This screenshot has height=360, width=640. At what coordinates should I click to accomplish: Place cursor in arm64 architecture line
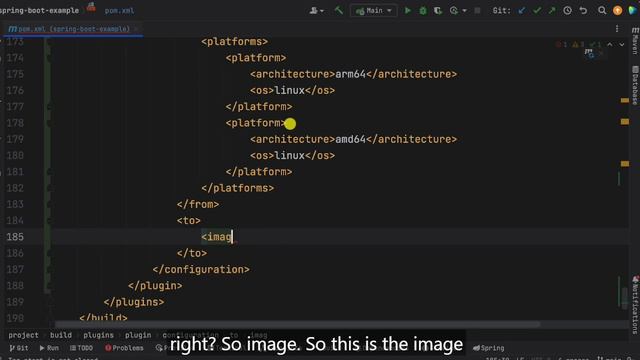click(353, 74)
